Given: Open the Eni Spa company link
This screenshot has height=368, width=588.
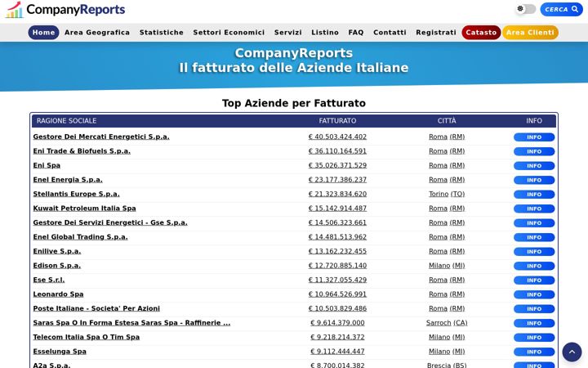Looking at the screenshot, I should pyautogui.click(x=47, y=165).
